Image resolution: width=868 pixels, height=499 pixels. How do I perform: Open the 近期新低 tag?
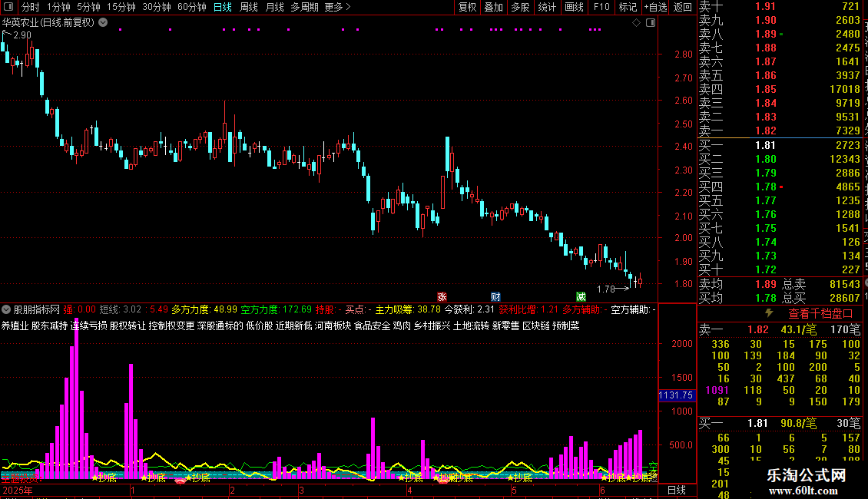tap(294, 326)
